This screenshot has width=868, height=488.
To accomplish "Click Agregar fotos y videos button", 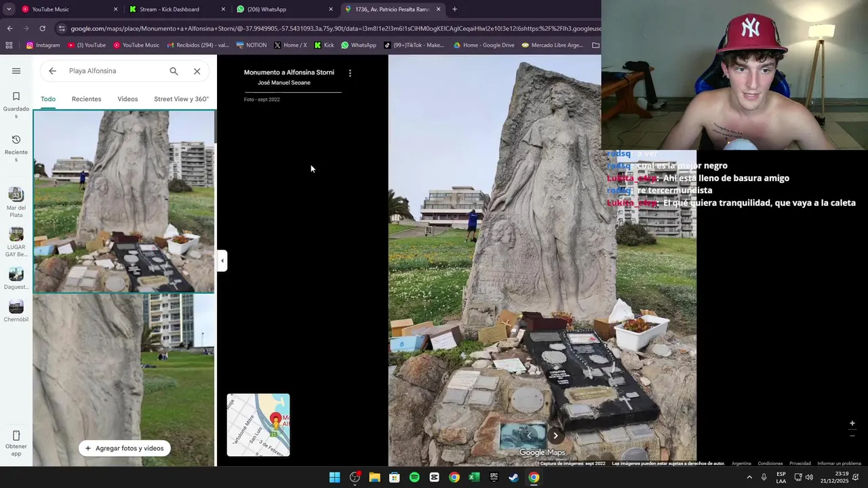I will pos(124,448).
